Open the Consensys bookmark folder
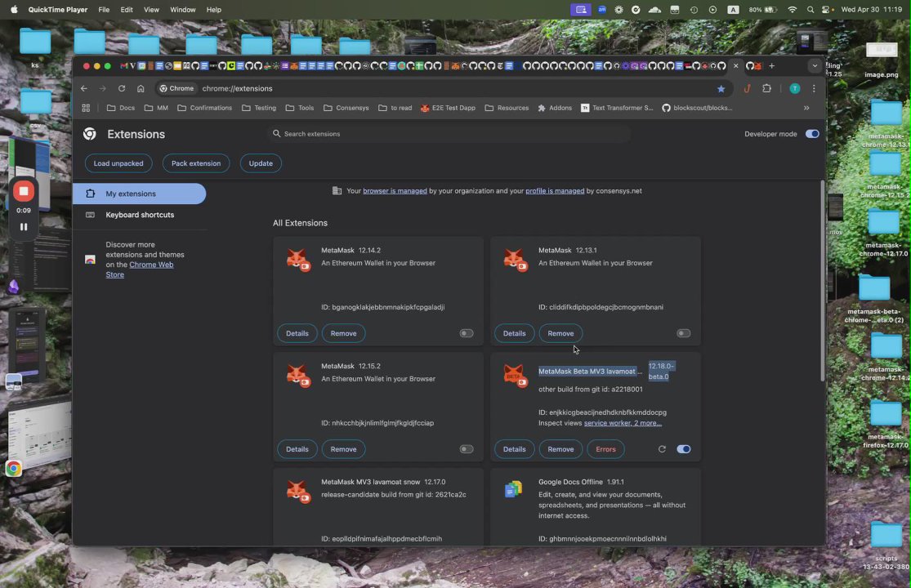 (x=346, y=108)
